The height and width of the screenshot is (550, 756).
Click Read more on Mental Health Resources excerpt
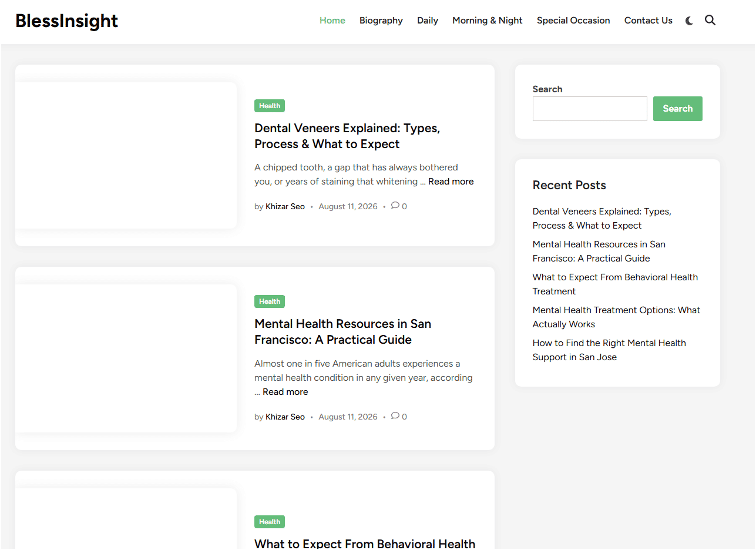tap(285, 392)
